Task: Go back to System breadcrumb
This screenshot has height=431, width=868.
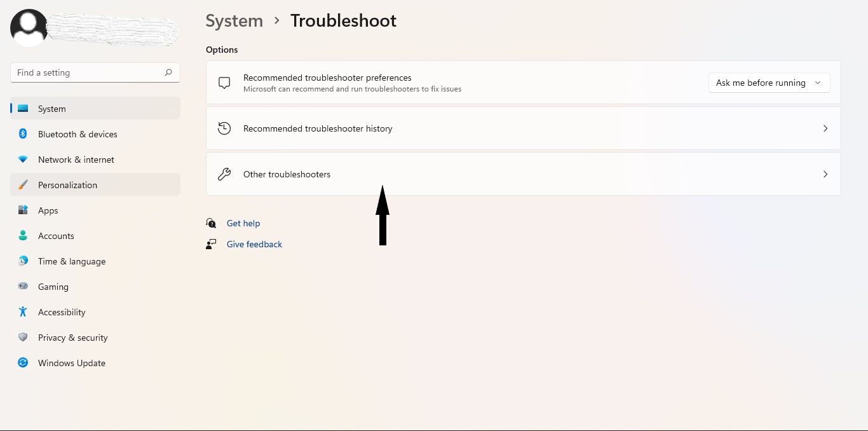Action: [234, 20]
